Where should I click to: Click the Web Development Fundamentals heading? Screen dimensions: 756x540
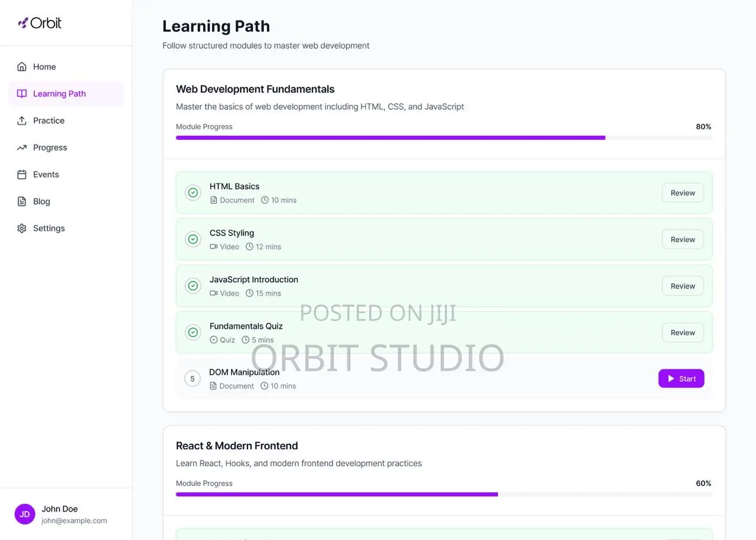coord(255,89)
